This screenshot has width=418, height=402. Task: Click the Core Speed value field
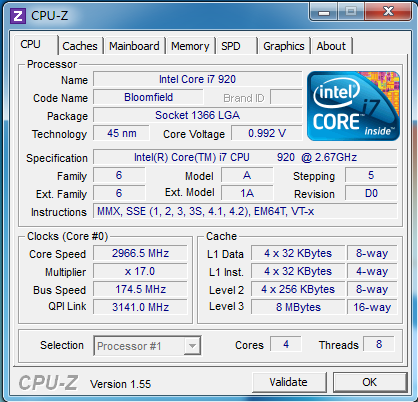coord(140,253)
